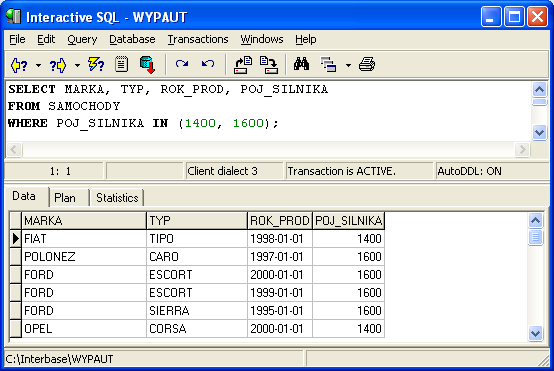The width and height of the screenshot is (554, 371).
Task: Click the SQL editor horizontal scrollbar left arrow
Action: tap(14, 149)
